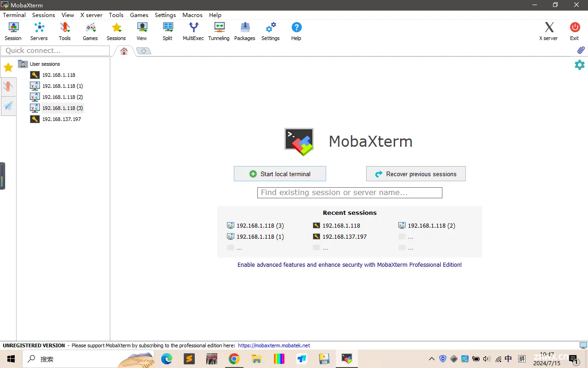Click the volume icon in system tray

tap(487, 359)
